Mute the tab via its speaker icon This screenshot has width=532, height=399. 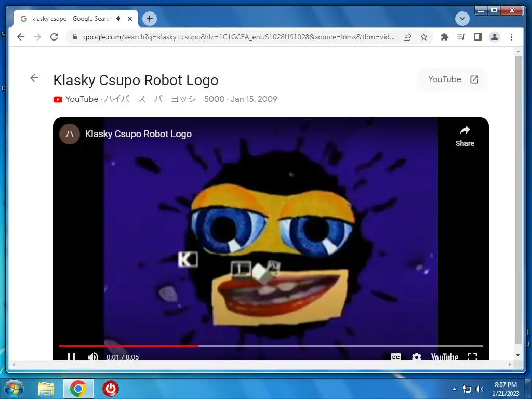118,19
